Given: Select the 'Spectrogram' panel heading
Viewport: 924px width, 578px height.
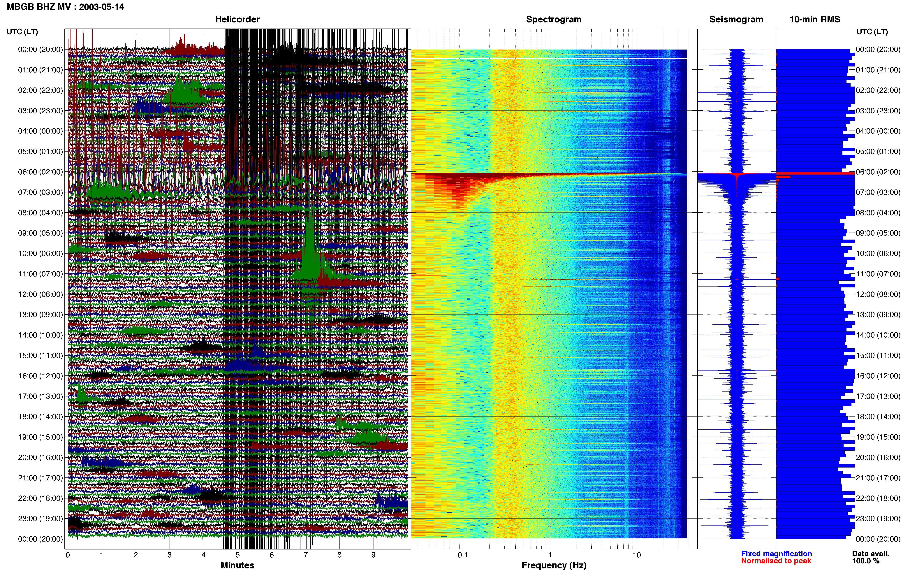Looking at the screenshot, I should (554, 19).
